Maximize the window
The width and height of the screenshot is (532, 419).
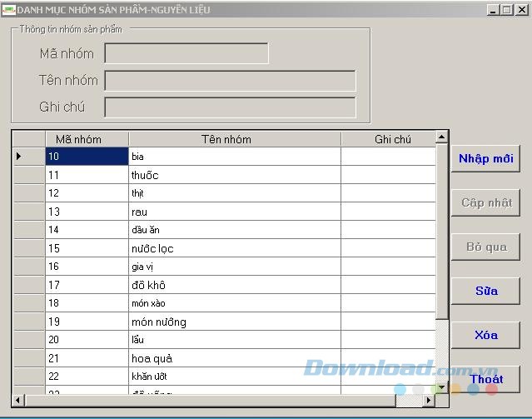(506, 9)
